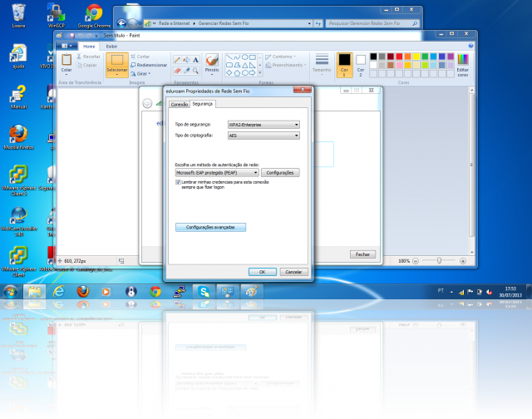
Task: Open the Pincéis brushes tool
Action: coord(212,64)
